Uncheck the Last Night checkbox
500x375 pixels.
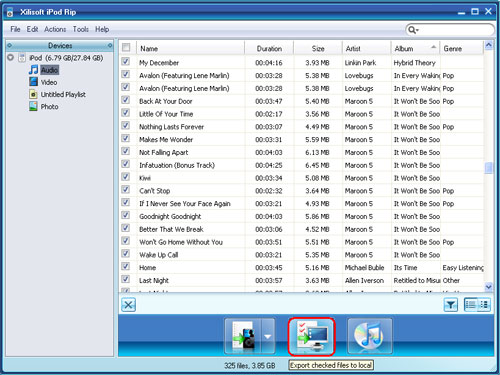125,279
